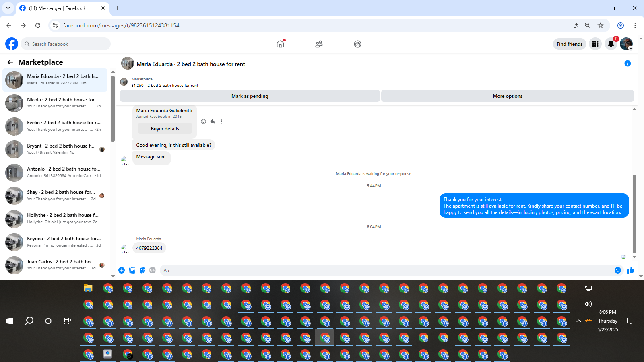
Task: Click "$1,250 - 2 bed 2 bath house for rent"
Action: click(165, 86)
